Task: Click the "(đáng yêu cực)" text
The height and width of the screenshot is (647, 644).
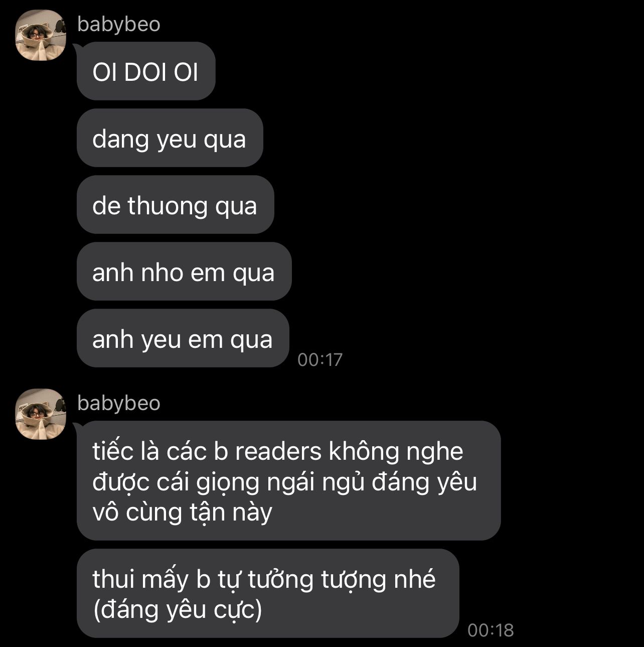Action: pos(178,610)
